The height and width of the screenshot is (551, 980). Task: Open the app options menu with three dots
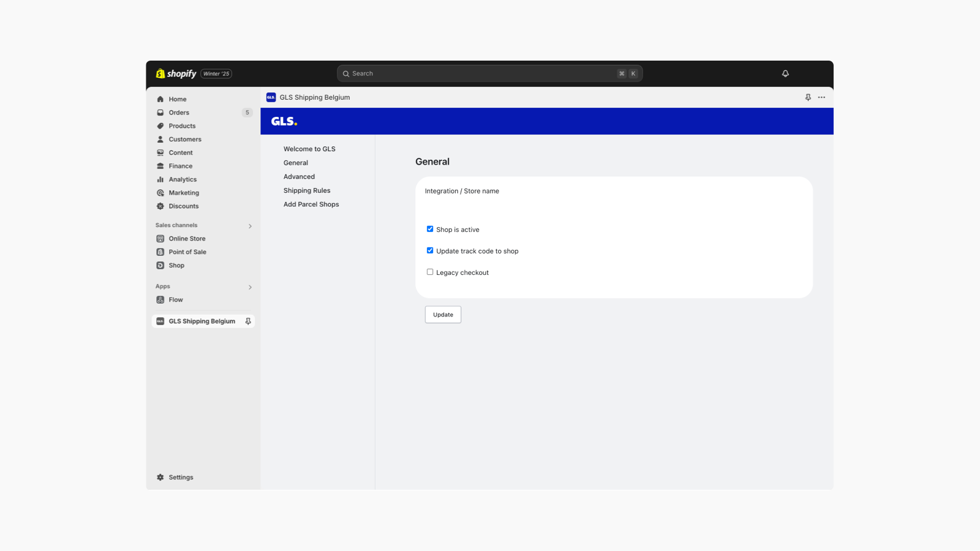821,97
